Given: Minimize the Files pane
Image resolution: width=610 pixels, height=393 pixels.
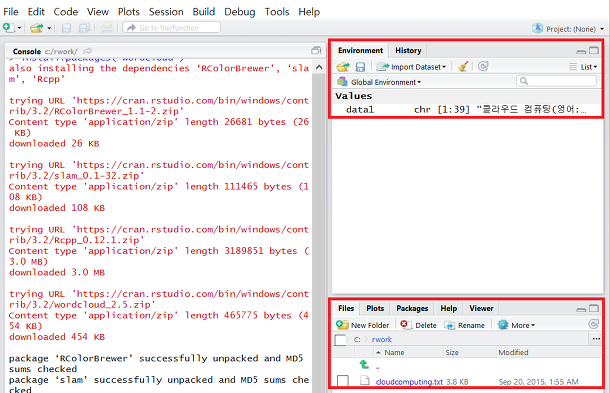Looking at the screenshot, I should [581, 309].
